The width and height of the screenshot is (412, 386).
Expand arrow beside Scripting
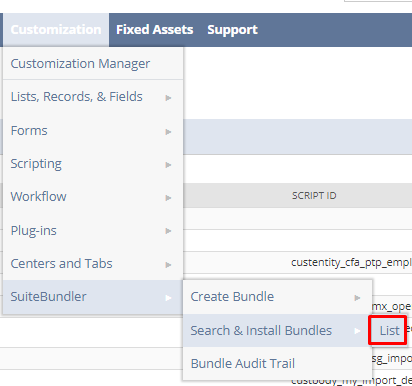tap(168, 165)
